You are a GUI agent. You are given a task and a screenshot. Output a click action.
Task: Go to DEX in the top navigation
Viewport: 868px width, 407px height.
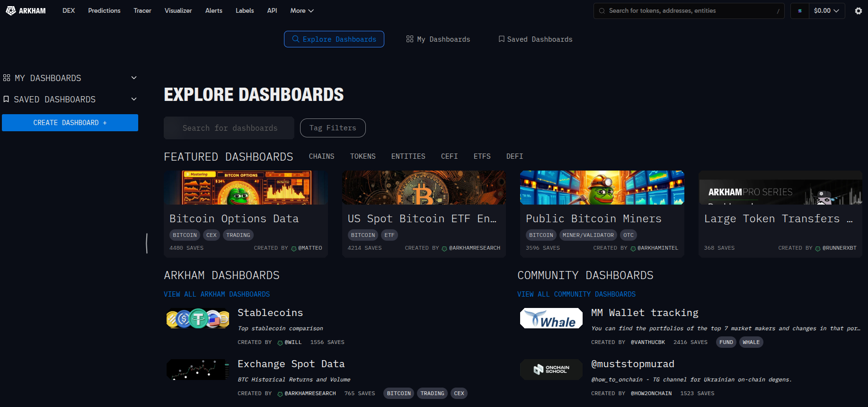(69, 10)
